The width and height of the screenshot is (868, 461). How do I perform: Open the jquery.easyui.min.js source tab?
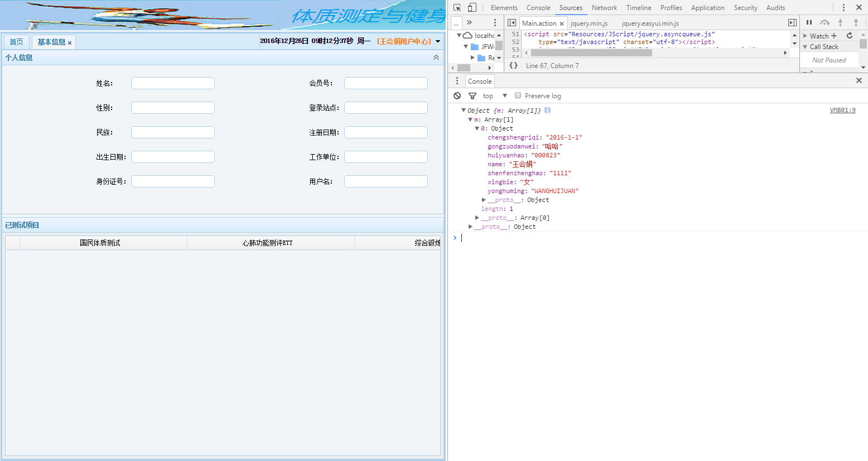(x=650, y=23)
